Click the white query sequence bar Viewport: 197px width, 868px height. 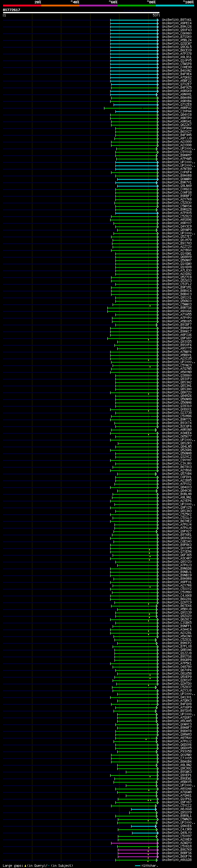click(81, 12)
